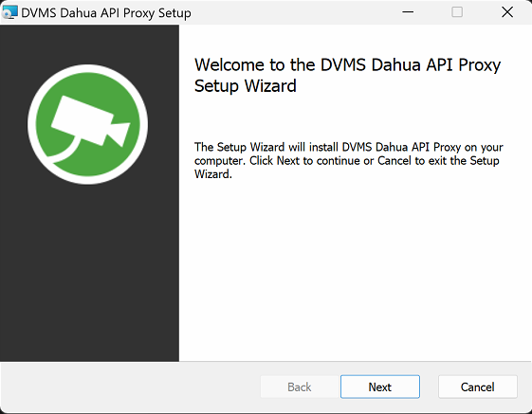Click the installer icon in the title bar
The width and height of the screenshot is (532, 414).
pos(9,12)
